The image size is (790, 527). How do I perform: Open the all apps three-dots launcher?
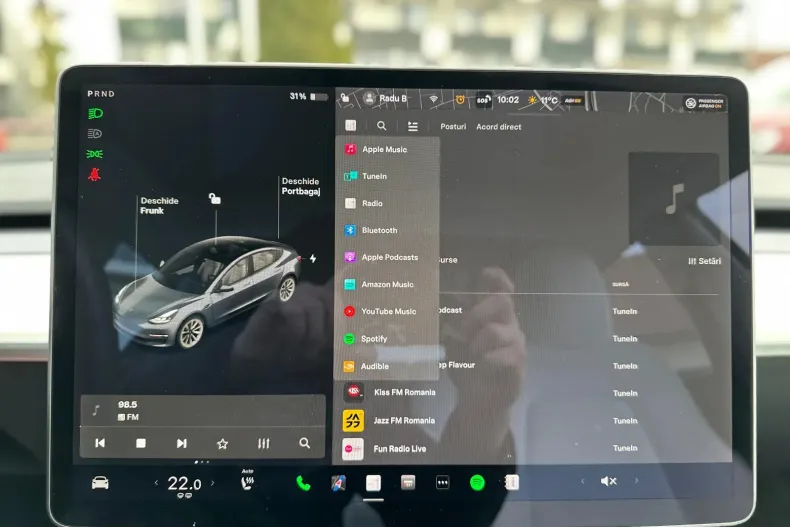coord(442,483)
